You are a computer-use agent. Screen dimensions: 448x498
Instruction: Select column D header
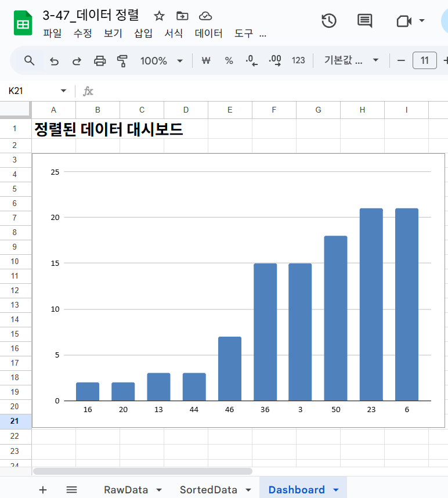tap(186, 110)
